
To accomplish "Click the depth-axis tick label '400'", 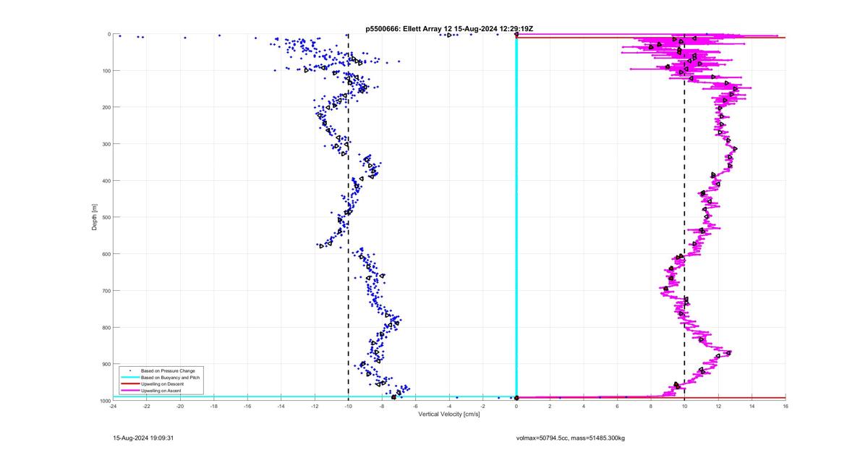I will 105,181.
